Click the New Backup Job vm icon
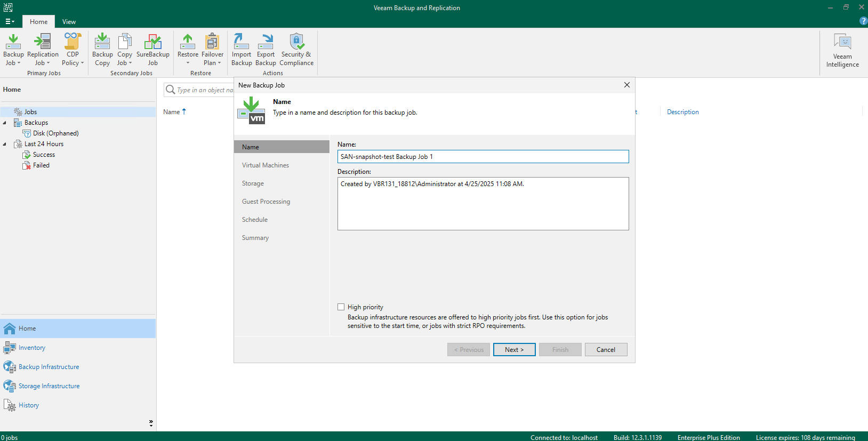868x441 pixels. (251, 110)
